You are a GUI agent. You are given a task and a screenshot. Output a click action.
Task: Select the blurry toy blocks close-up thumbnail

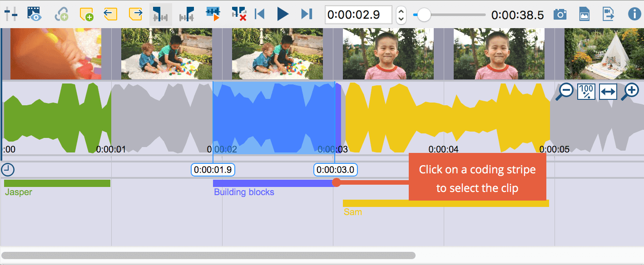point(56,54)
